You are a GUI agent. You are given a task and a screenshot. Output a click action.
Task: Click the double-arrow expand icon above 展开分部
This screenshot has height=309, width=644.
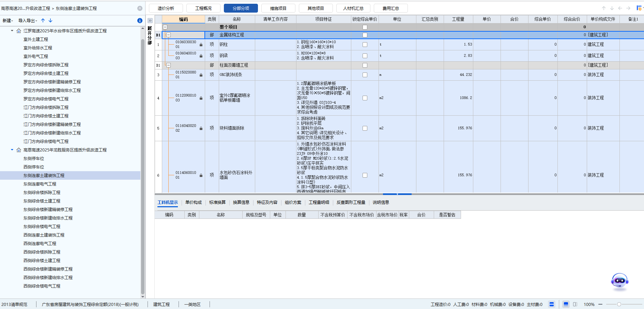[150, 20]
